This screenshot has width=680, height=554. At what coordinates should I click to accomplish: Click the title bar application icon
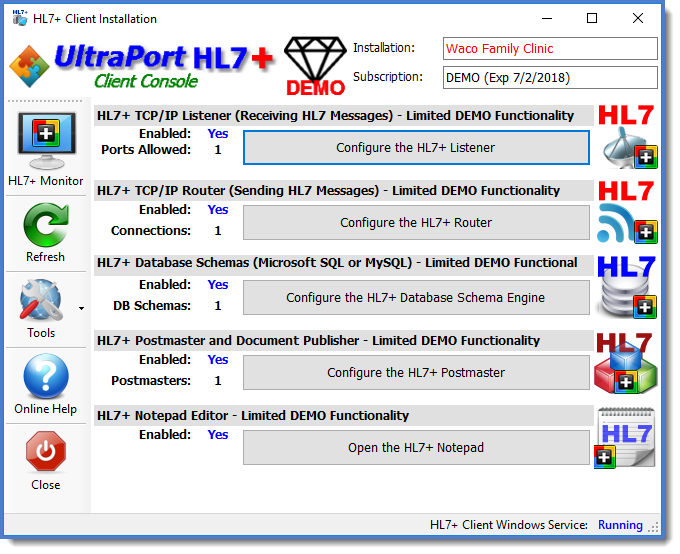pos(20,18)
